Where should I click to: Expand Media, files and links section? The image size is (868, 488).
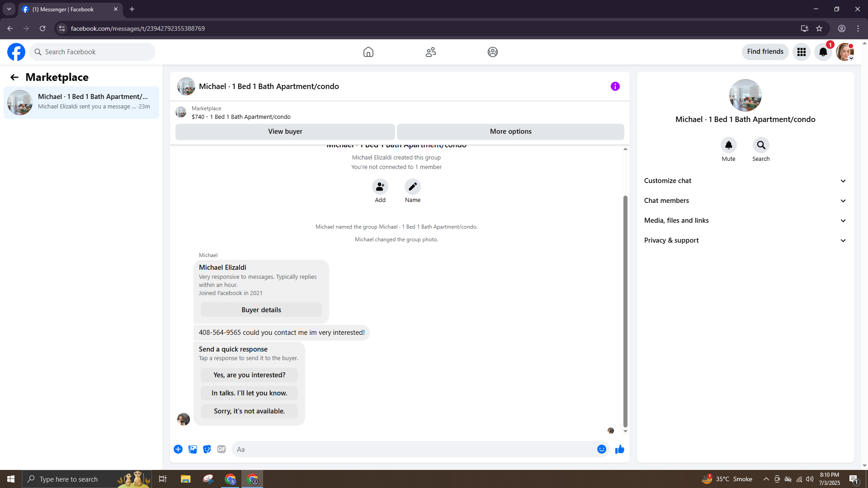pos(745,221)
